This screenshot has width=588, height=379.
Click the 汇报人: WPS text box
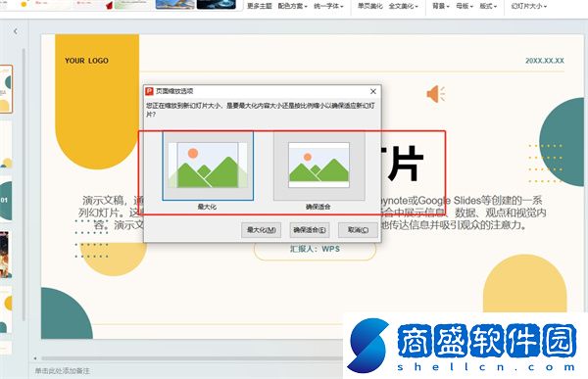point(315,250)
